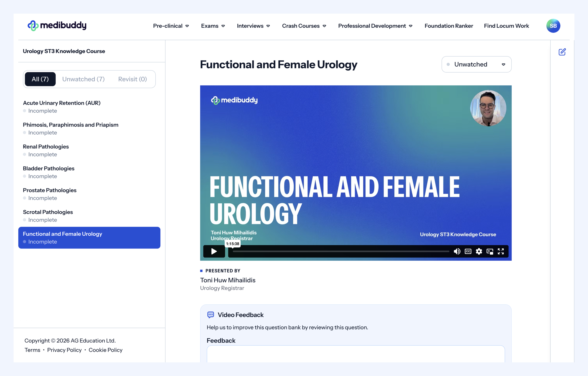Screen dimensions: 588x376
Task: Open the Privacy Policy link
Action: coord(64,350)
